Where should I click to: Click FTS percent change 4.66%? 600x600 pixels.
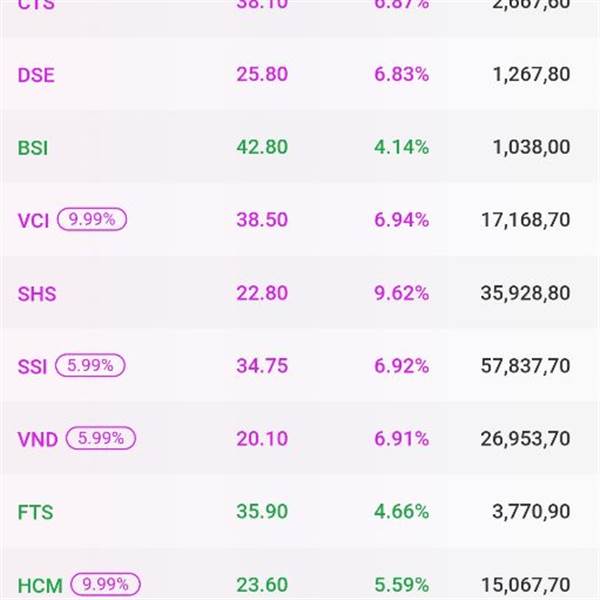pos(401,512)
